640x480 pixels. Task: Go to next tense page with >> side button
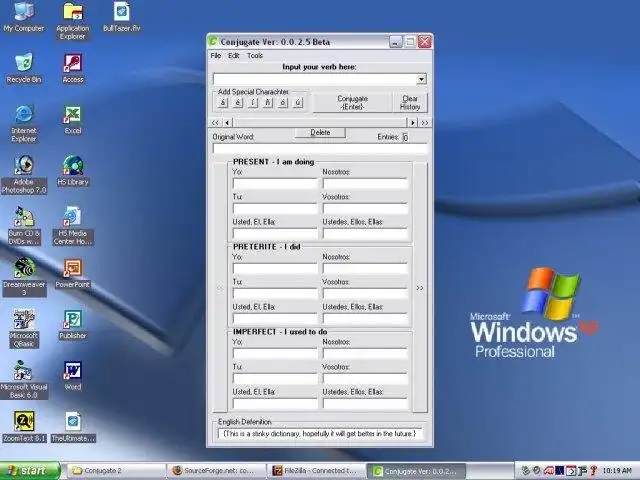[420, 288]
